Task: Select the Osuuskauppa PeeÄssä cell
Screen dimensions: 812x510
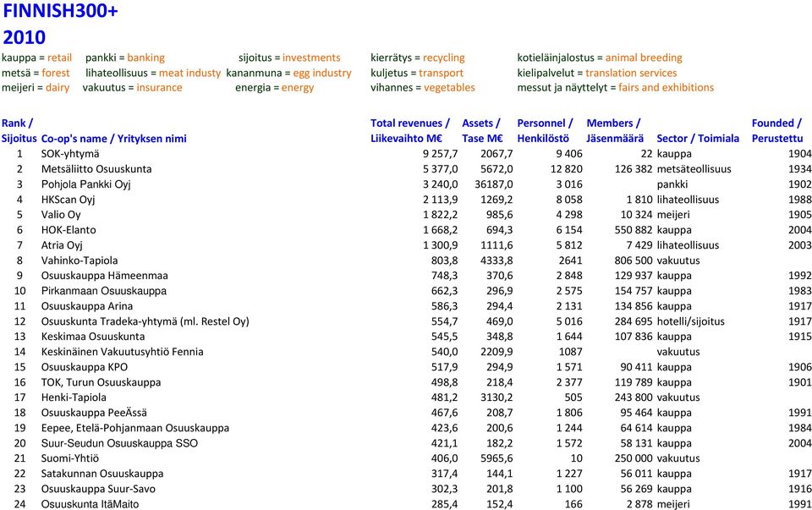Action: pyautogui.click(x=94, y=413)
